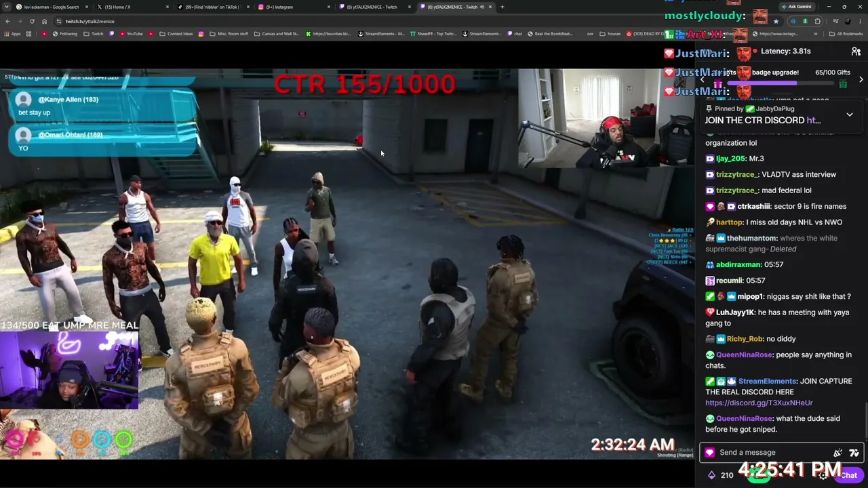This screenshot has width=868, height=488.
Task: Bookmark this page with the star icon
Action: [x=776, y=21]
